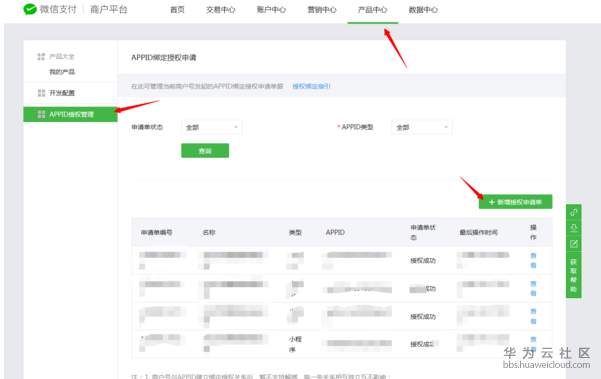Go to 交易中心 tab
This screenshot has width=601, height=379.
click(x=220, y=10)
